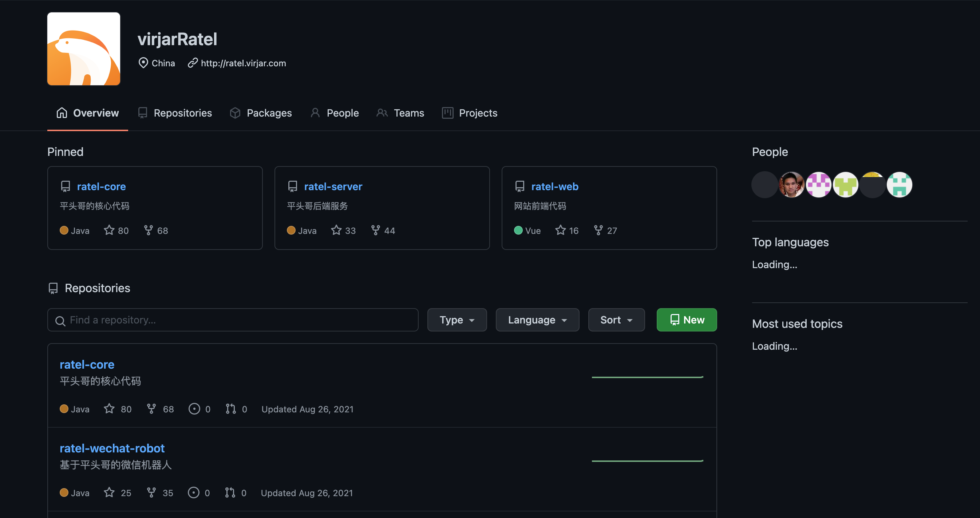Go to the Projects tab
Image resolution: width=980 pixels, height=518 pixels.
(x=470, y=113)
